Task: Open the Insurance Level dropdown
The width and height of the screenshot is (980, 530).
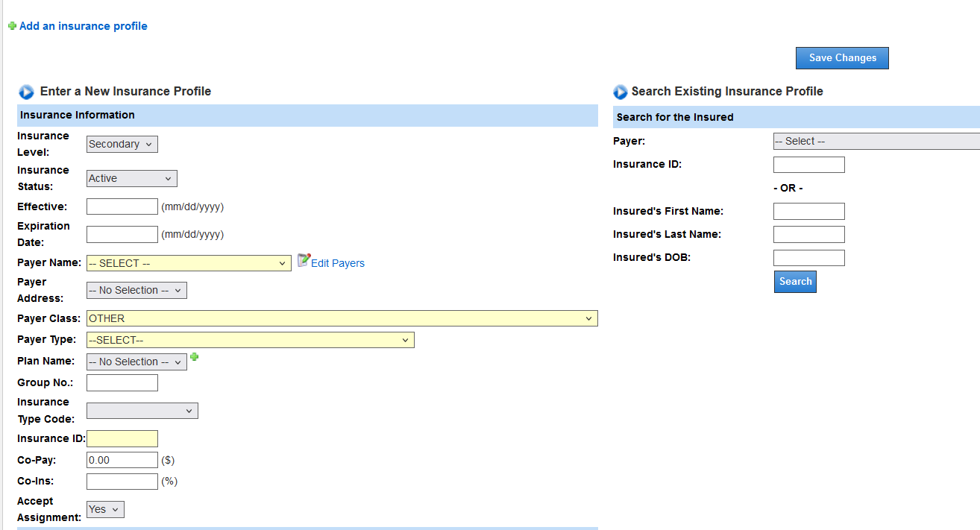Action: pyautogui.click(x=122, y=145)
